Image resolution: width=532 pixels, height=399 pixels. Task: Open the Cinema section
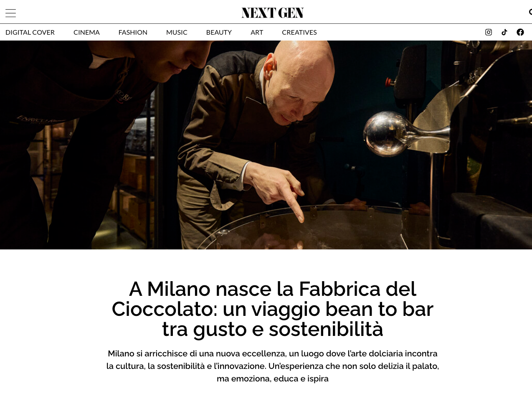[x=86, y=32]
